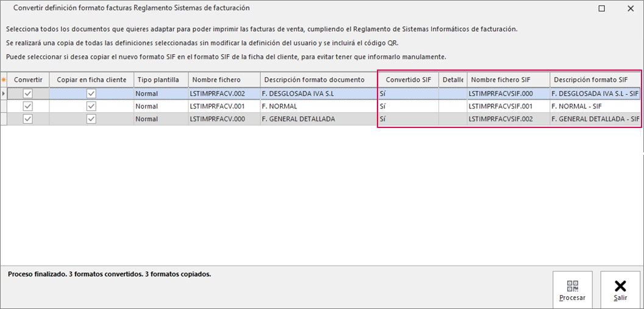Click the current-row indicator arrow
This screenshot has width=644, height=309.
pos(4,94)
